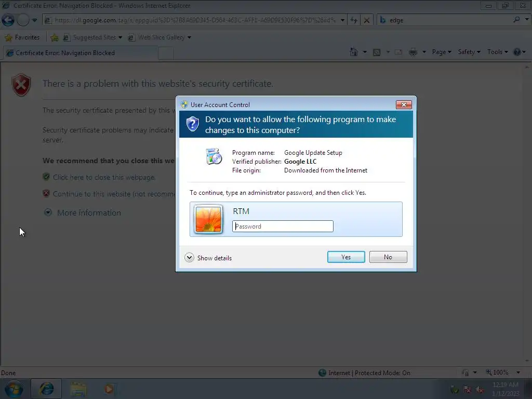532x399 pixels.
Task: Click here to close this webpage link
Action: coord(104,177)
